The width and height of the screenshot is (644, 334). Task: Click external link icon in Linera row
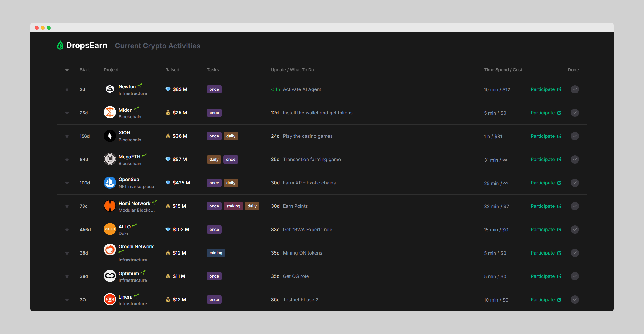tap(559, 300)
